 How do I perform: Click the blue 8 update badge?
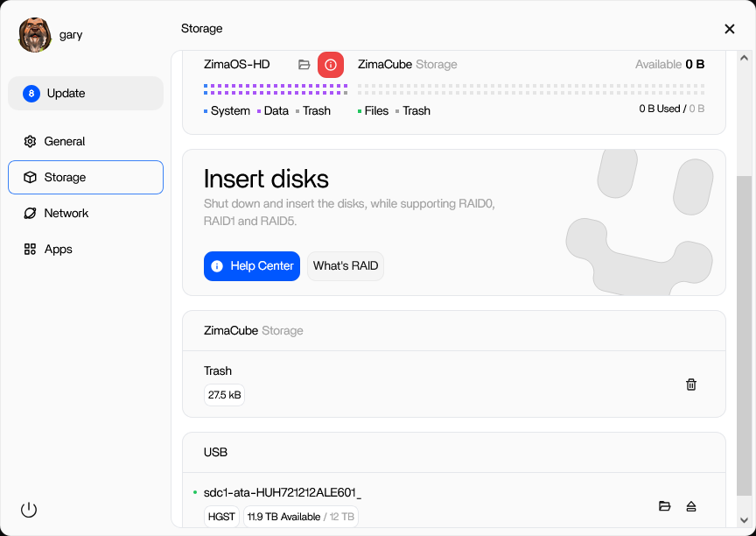[31, 93]
